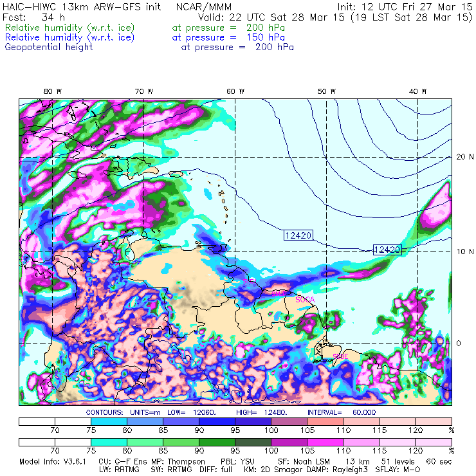Click the 'Fcst: 34 h' forecast hour text
Viewport: 476px width, 476px height.
coord(33,17)
